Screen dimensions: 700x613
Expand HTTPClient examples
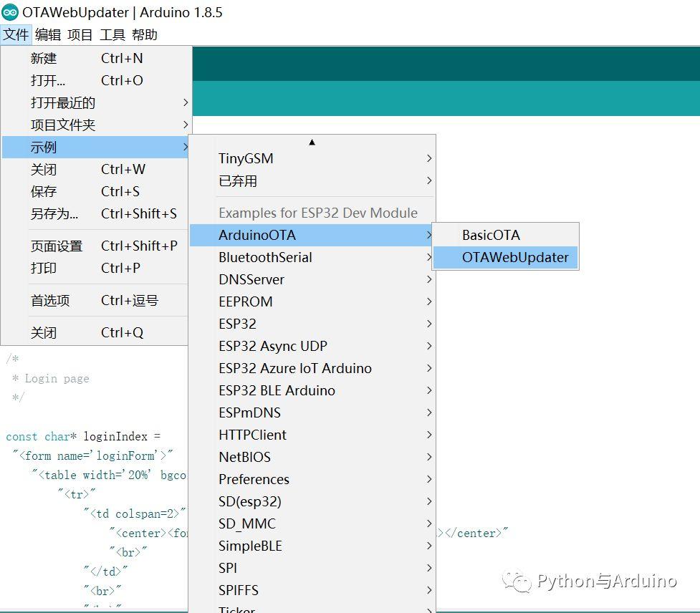click(312, 435)
